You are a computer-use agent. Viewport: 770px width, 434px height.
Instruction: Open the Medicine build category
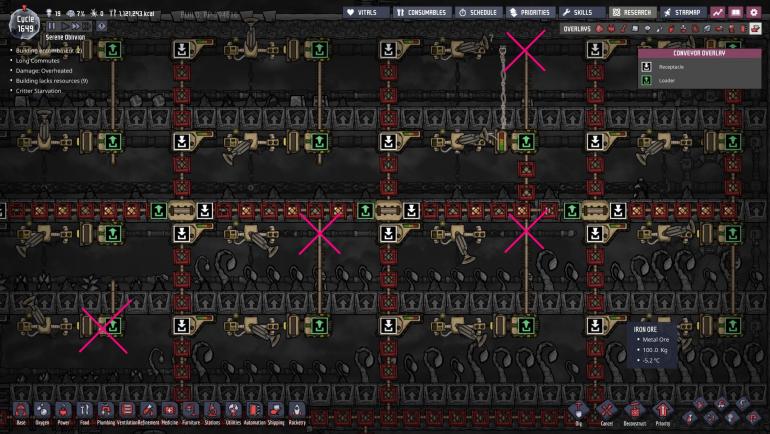169,412
